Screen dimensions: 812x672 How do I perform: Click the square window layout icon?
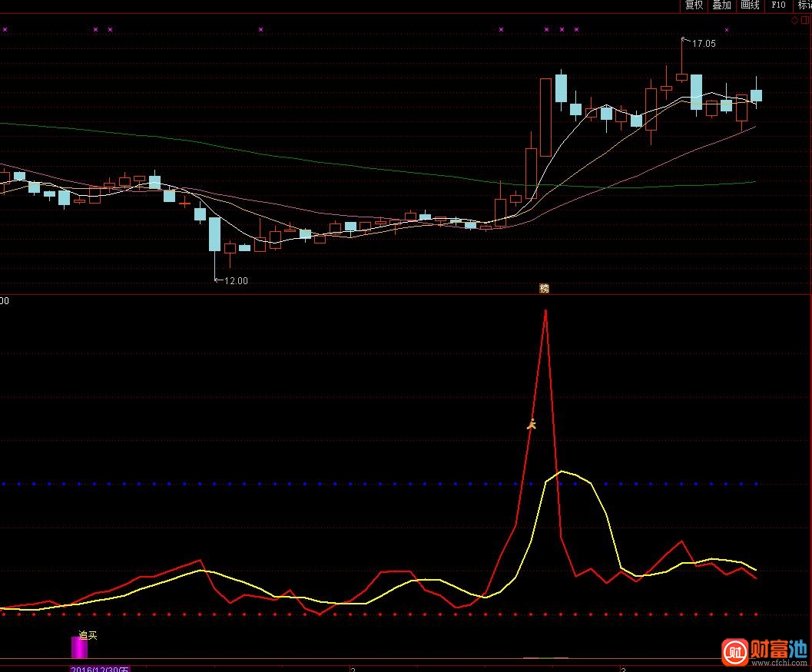[806, 20]
